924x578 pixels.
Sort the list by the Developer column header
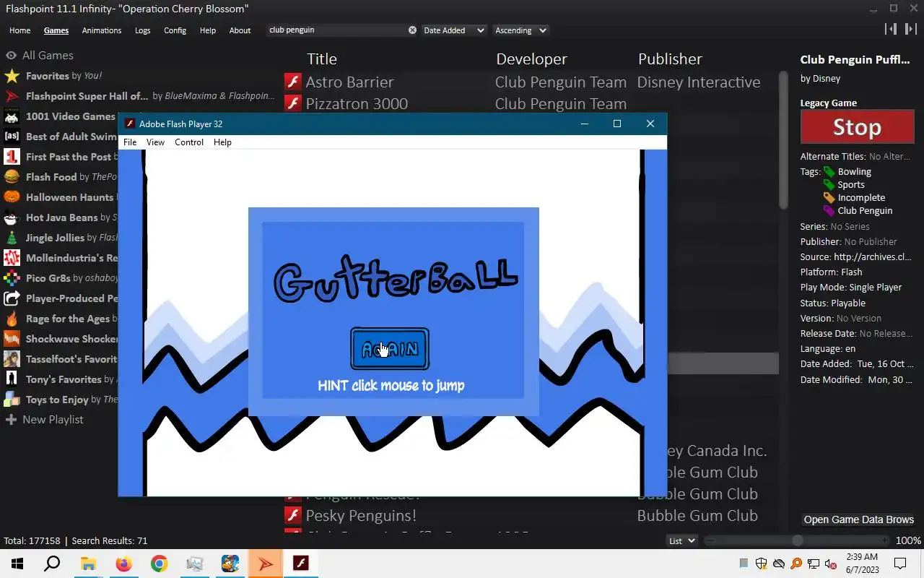pos(531,59)
